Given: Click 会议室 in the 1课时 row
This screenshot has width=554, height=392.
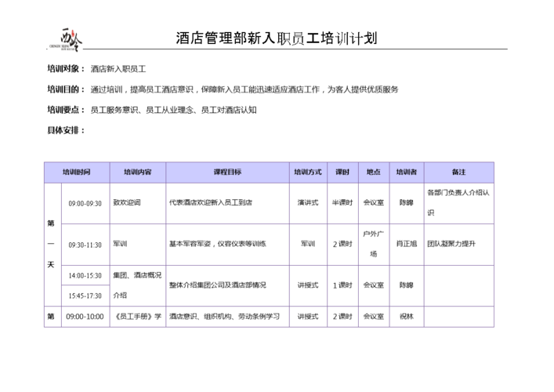Looking at the screenshot, I should [x=374, y=285].
